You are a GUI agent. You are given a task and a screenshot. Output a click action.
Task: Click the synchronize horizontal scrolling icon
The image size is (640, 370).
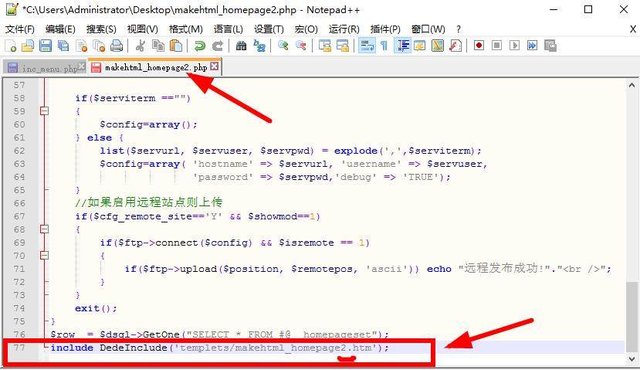342,46
